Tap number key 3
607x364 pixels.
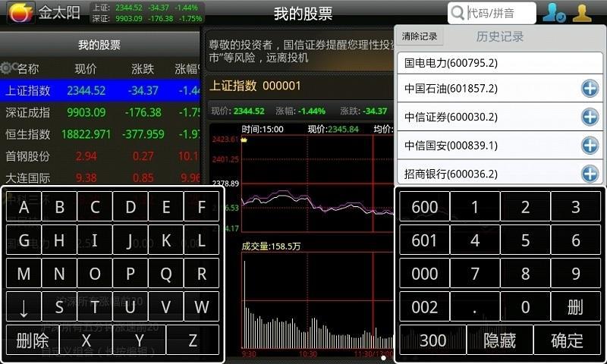pyautogui.click(x=576, y=207)
